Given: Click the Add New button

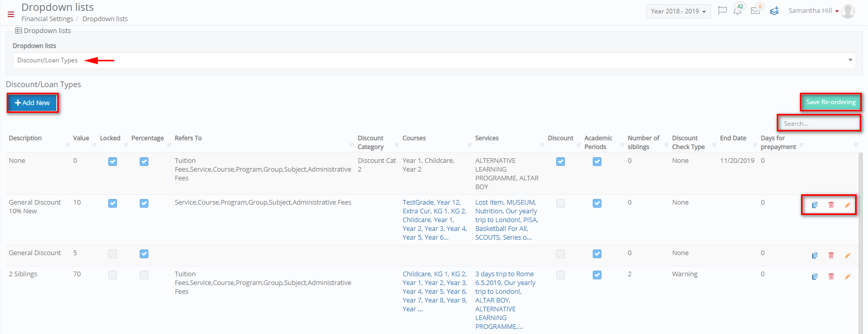Looking at the screenshot, I should (32, 103).
